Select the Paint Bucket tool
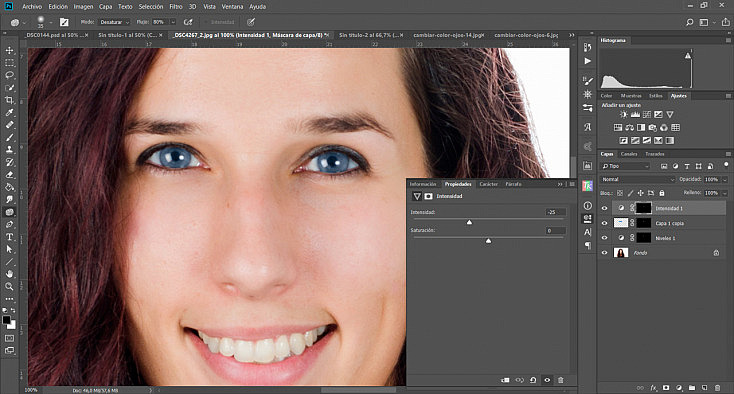This screenshot has width=734, height=394. (x=9, y=187)
